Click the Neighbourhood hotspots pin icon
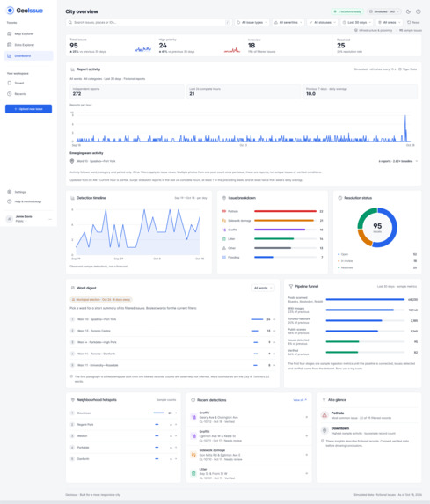The height and width of the screenshot is (504, 430). (x=73, y=400)
